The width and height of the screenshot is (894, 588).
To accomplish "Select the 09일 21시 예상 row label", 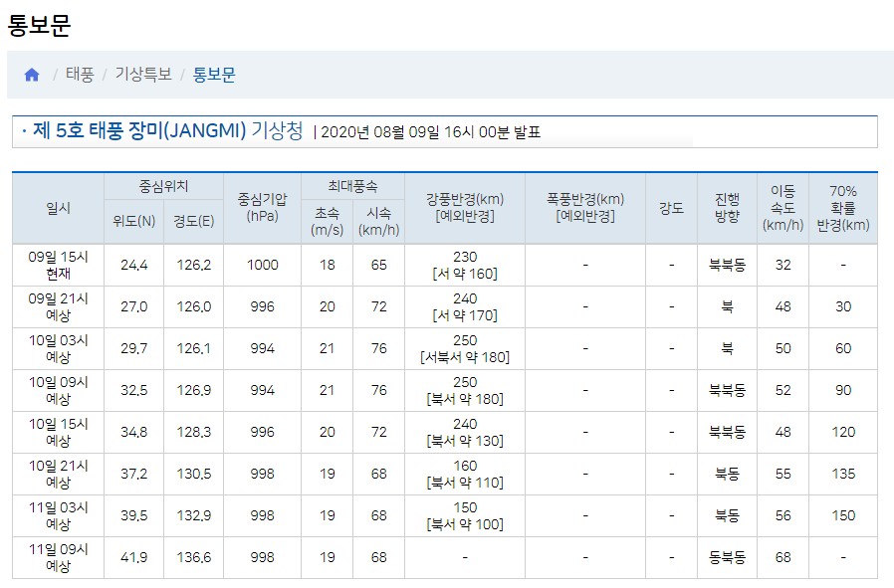I will pyautogui.click(x=58, y=306).
